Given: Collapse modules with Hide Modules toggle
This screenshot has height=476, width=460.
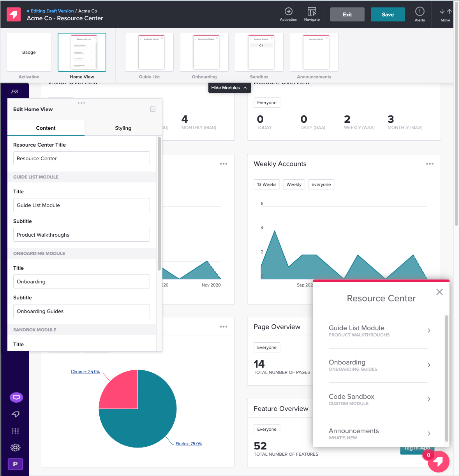Looking at the screenshot, I should coord(229,88).
